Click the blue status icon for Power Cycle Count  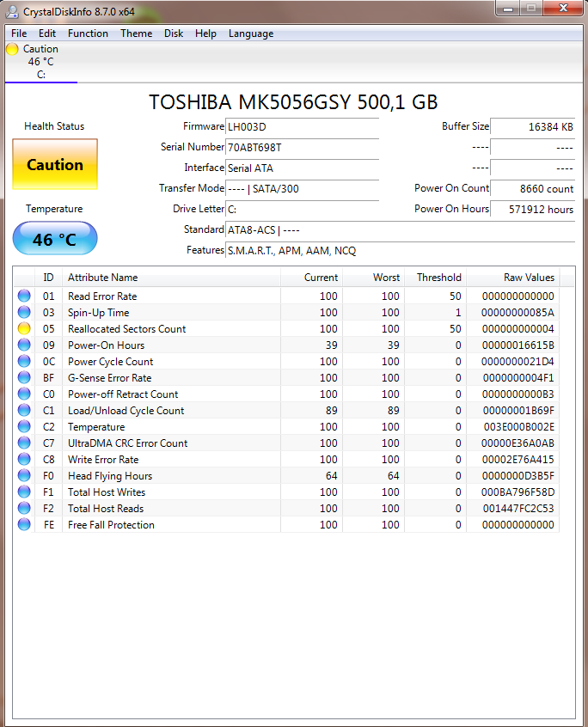click(x=24, y=361)
